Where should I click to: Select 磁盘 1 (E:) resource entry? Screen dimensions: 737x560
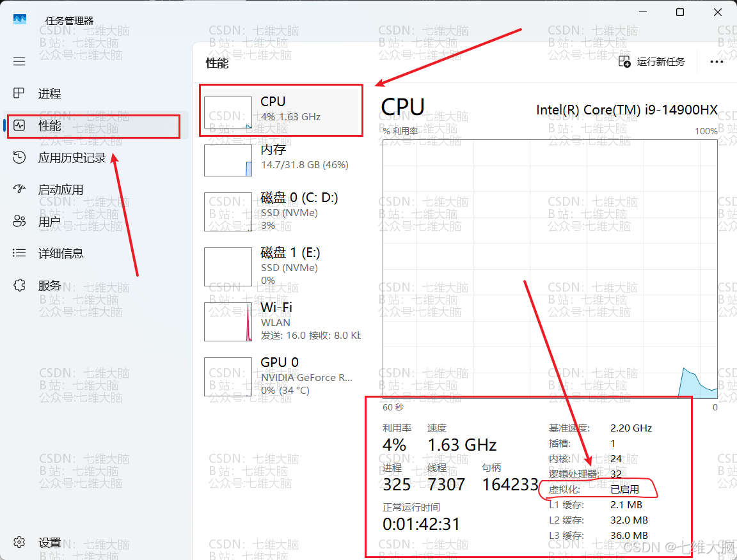click(x=281, y=267)
